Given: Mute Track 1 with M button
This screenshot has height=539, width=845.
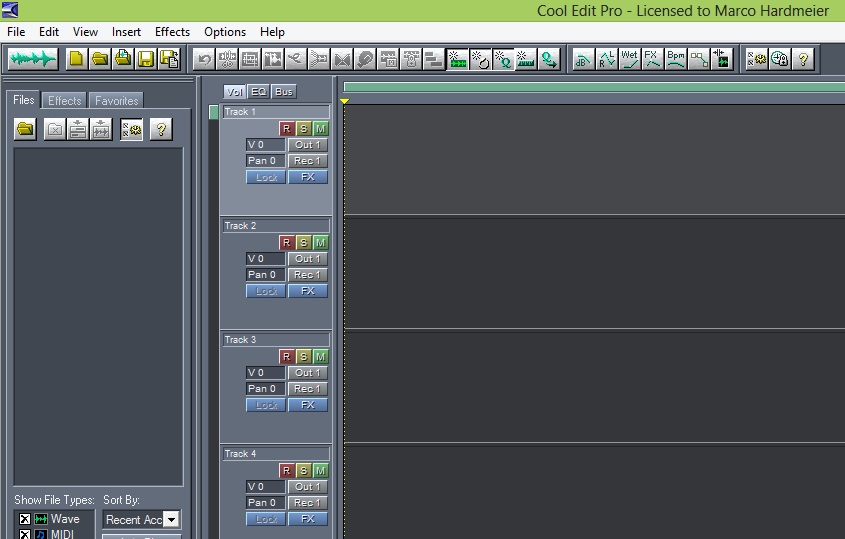Looking at the screenshot, I should click(320, 129).
